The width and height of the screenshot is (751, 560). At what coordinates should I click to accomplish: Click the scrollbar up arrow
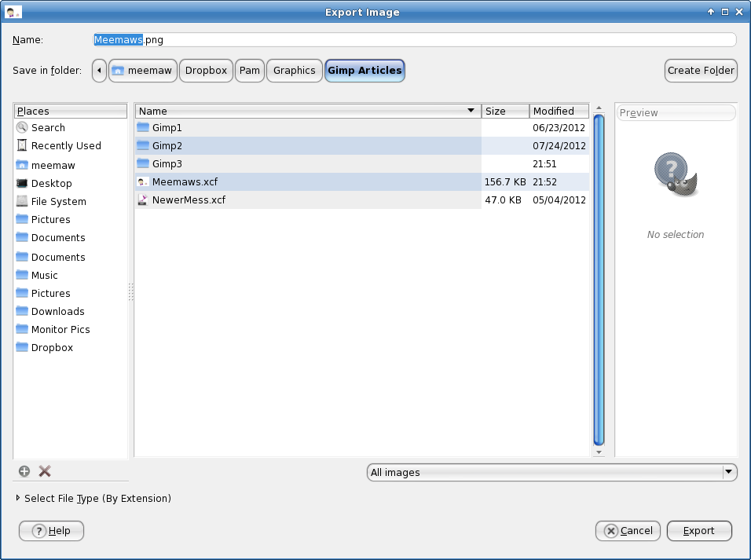(599, 108)
